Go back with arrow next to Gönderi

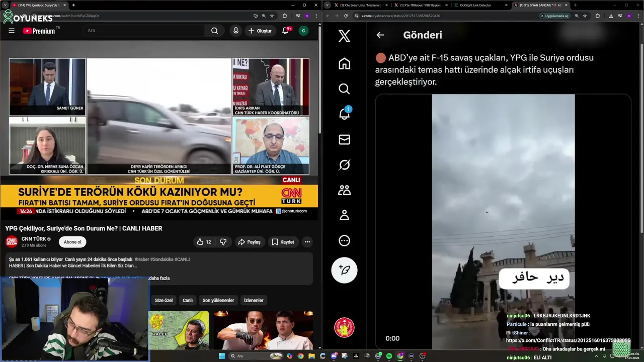click(380, 35)
